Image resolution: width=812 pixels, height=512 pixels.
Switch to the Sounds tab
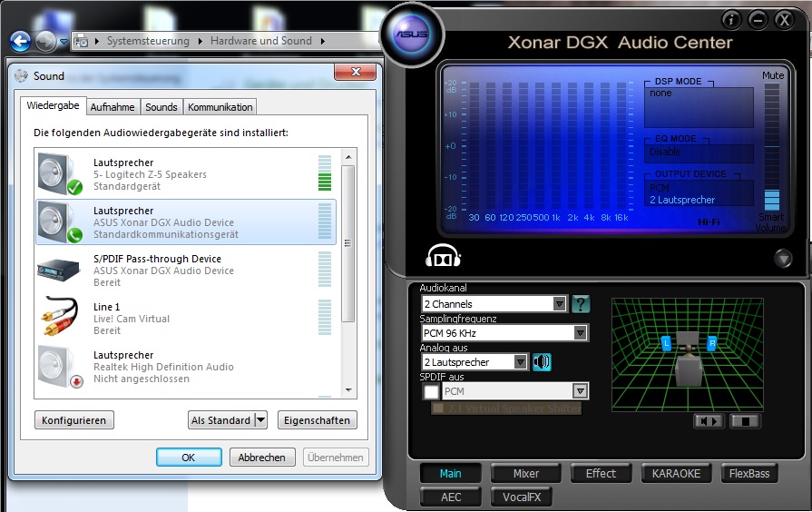(161, 107)
